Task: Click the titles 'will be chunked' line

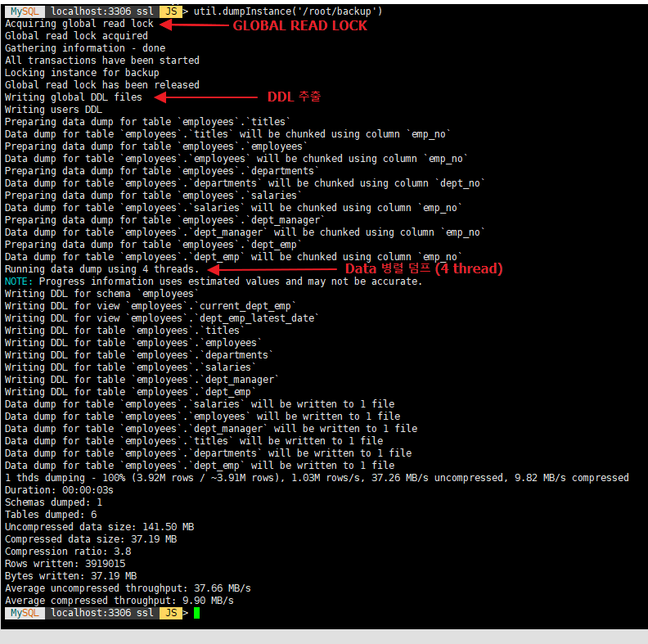Action: pos(227,134)
